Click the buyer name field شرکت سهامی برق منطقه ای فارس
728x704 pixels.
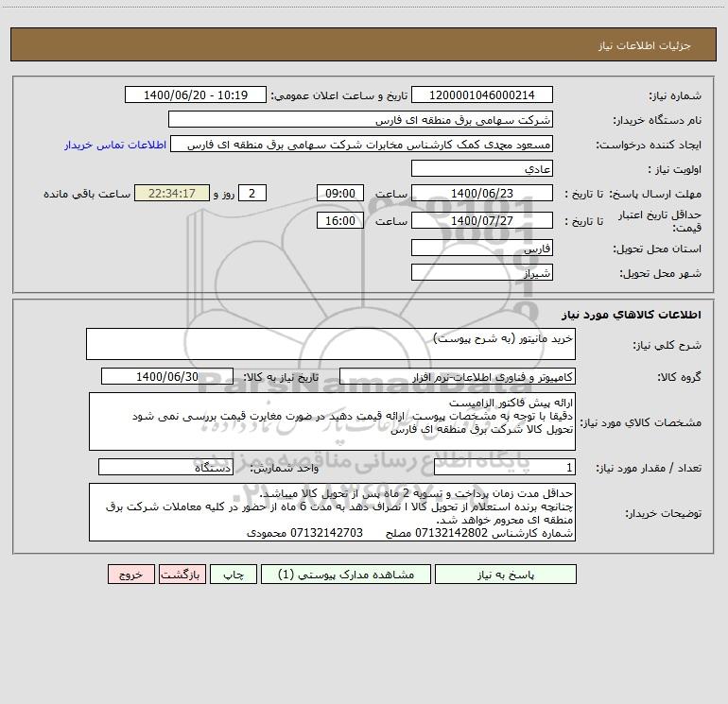click(360, 119)
